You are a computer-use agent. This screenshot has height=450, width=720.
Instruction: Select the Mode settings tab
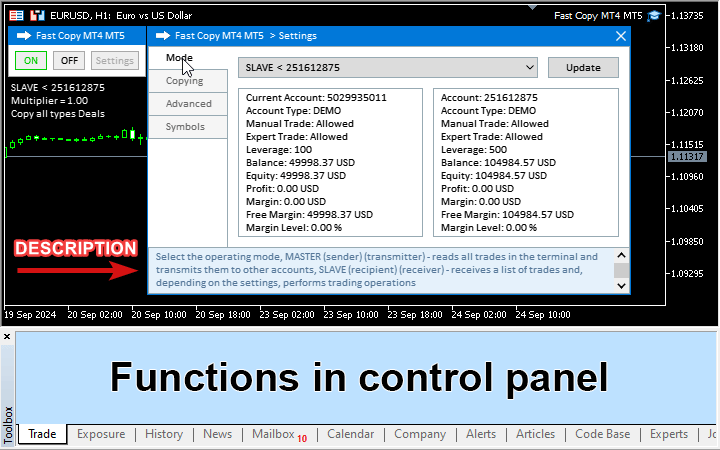point(188,58)
